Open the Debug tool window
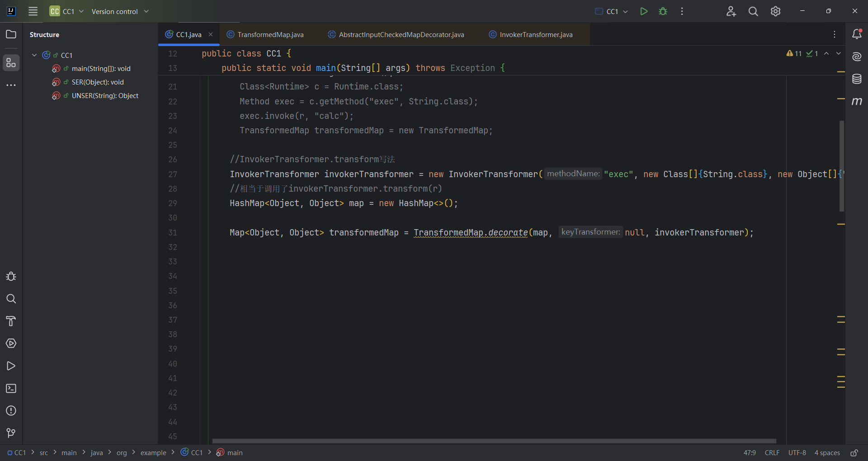Viewport: 868px width, 461px height. click(11, 276)
